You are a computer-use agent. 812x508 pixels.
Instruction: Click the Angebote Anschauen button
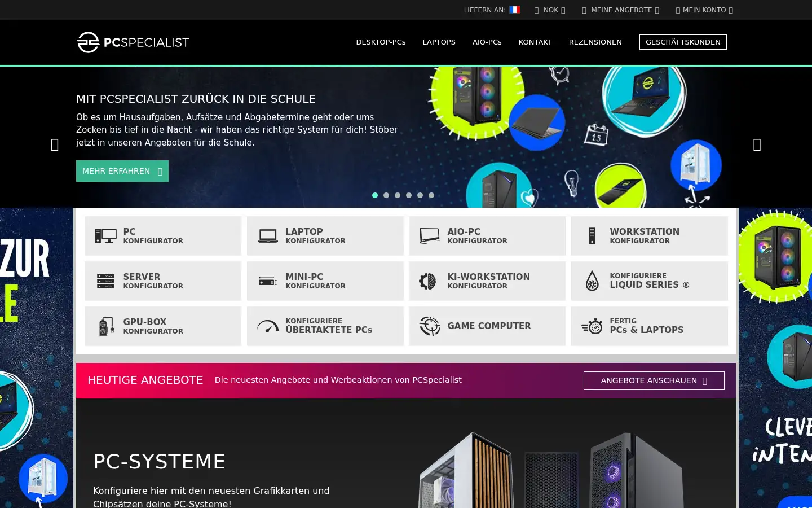coord(654,380)
